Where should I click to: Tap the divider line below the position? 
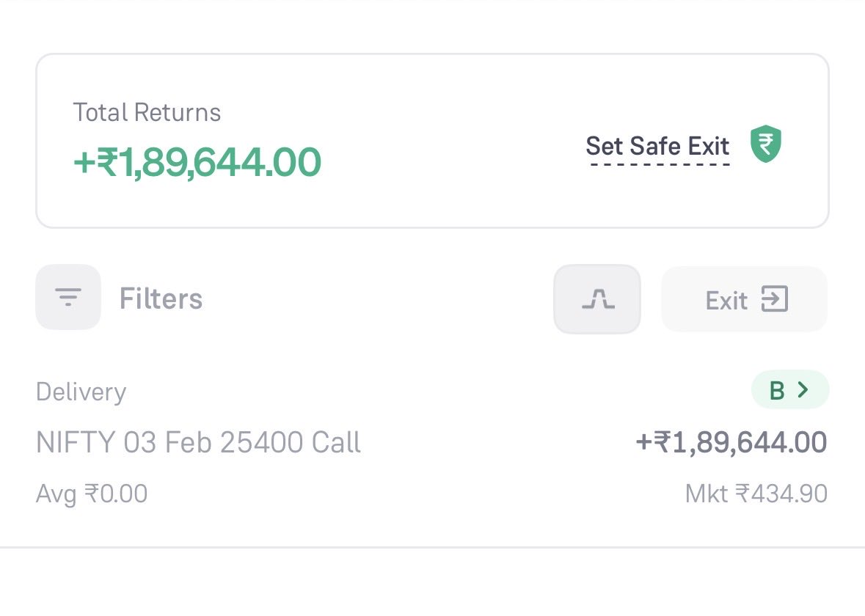432,546
